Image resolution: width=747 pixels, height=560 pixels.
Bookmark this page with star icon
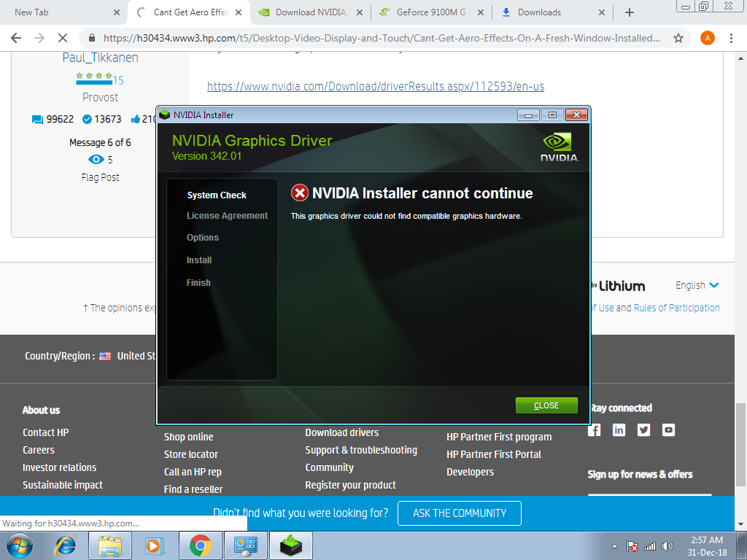coord(678,38)
